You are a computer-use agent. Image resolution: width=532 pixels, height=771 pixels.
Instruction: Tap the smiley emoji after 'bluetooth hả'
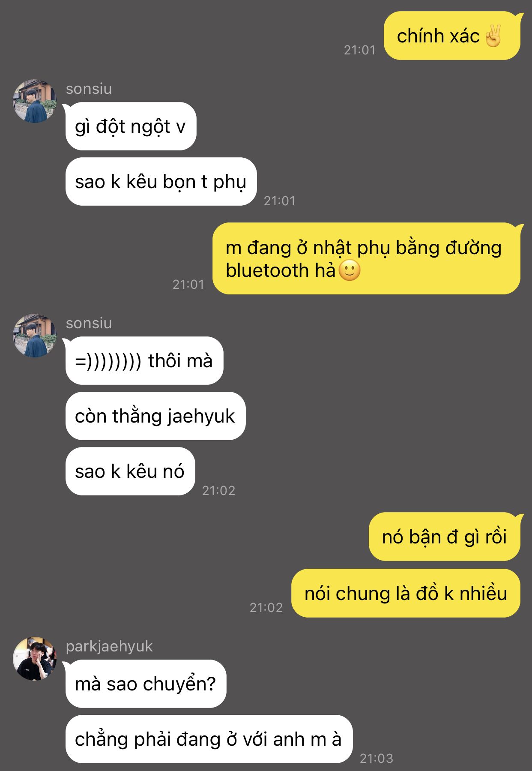[x=350, y=270]
